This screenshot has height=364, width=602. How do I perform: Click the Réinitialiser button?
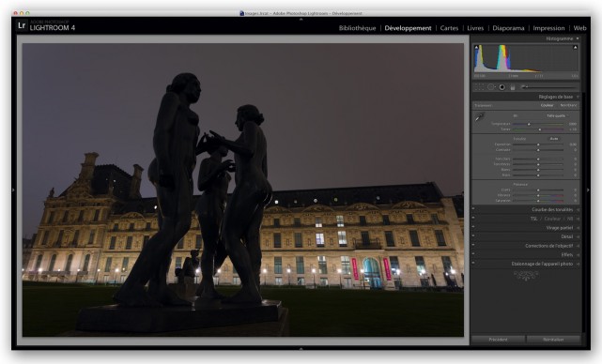point(553,340)
